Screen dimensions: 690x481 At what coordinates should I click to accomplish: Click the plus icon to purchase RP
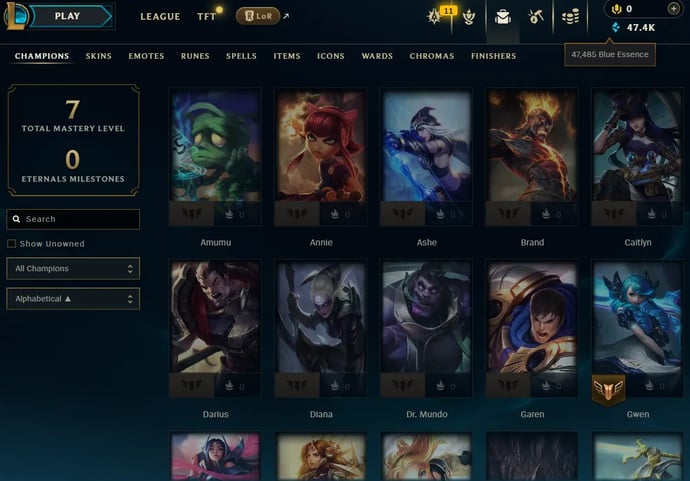pos(673,8)
